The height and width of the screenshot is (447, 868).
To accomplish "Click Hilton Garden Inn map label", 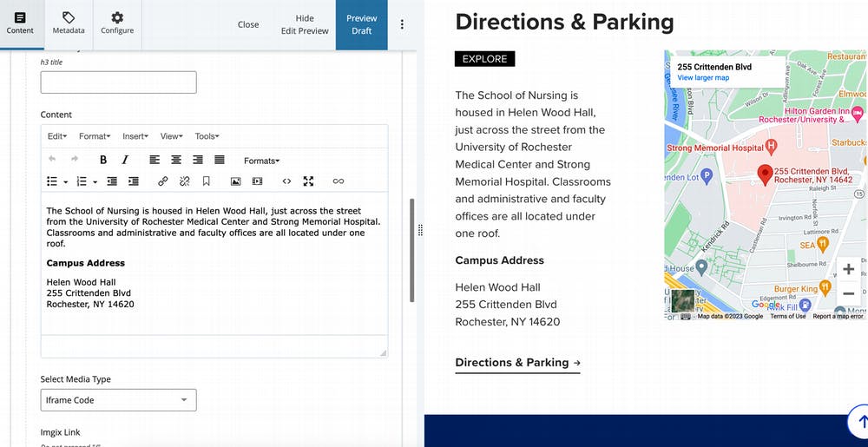I will tap(805, 115).
